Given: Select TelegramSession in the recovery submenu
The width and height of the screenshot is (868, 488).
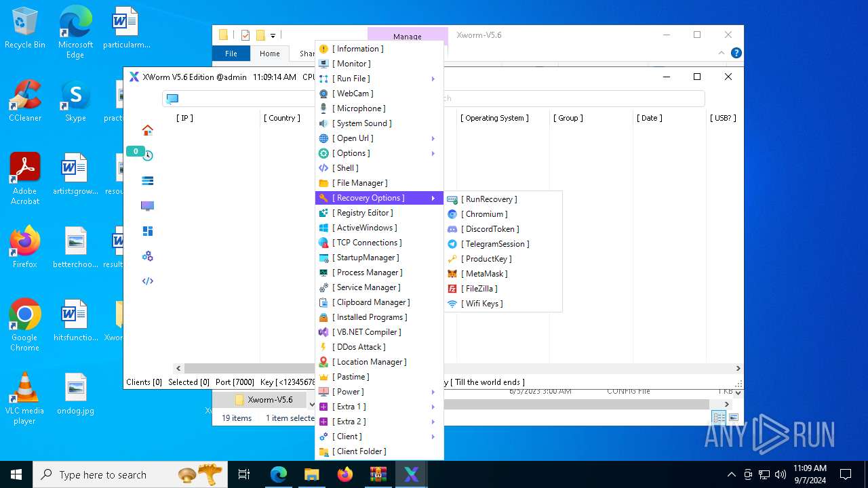Looking at the screenshot, I should click(503, 244).
